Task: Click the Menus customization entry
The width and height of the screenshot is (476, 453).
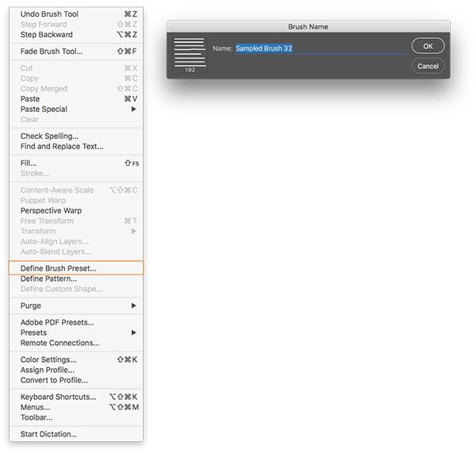Action: click(x=76, y=408)
